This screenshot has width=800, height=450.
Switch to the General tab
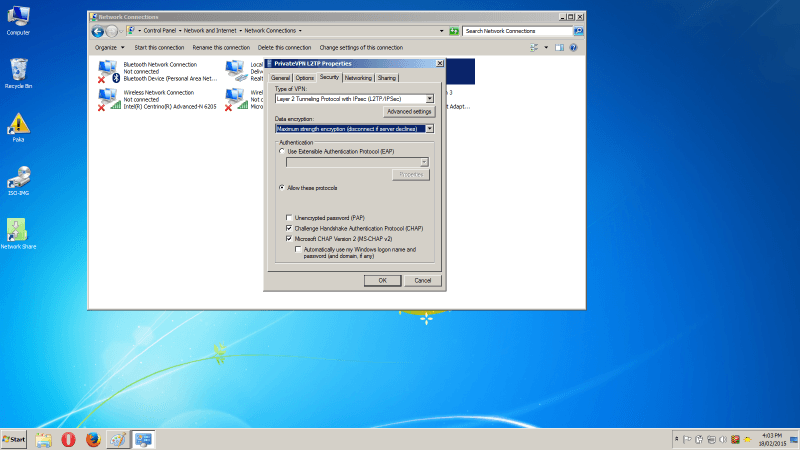[280, 77]
